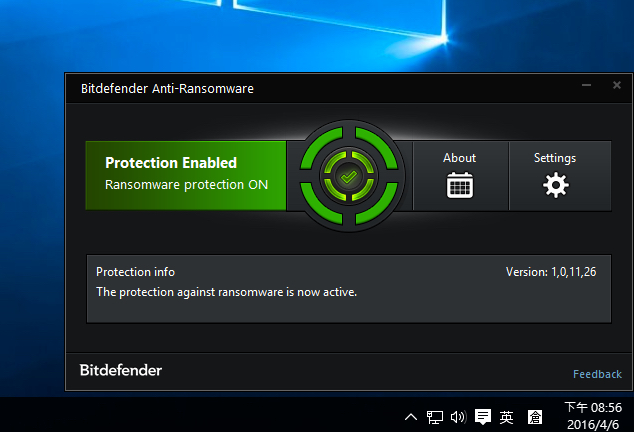Open the Action Center notification icon

[x=483, y=417]
